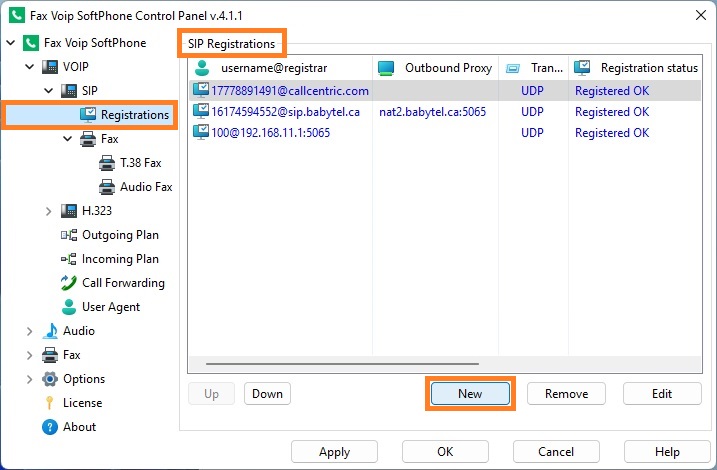
Task: Open the Audio Fax settings
Action: click(146, 187)
